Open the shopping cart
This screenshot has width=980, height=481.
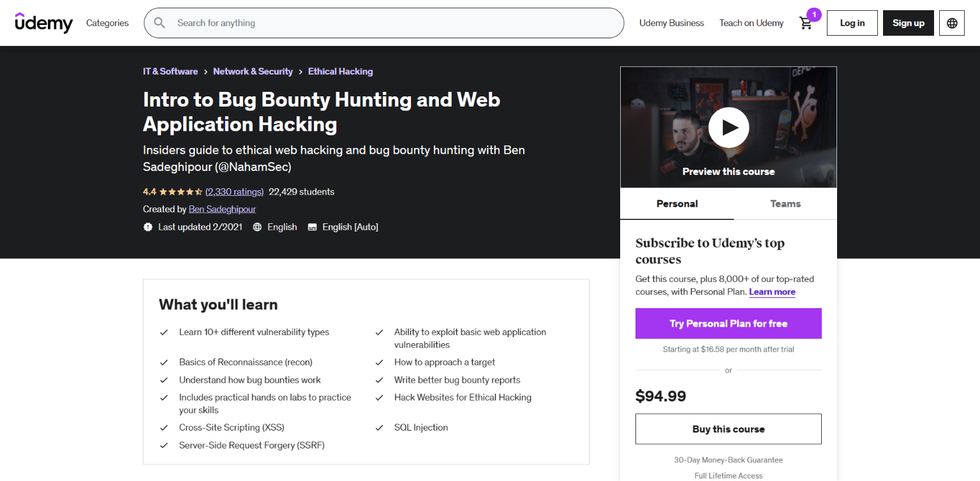(806, 23)
